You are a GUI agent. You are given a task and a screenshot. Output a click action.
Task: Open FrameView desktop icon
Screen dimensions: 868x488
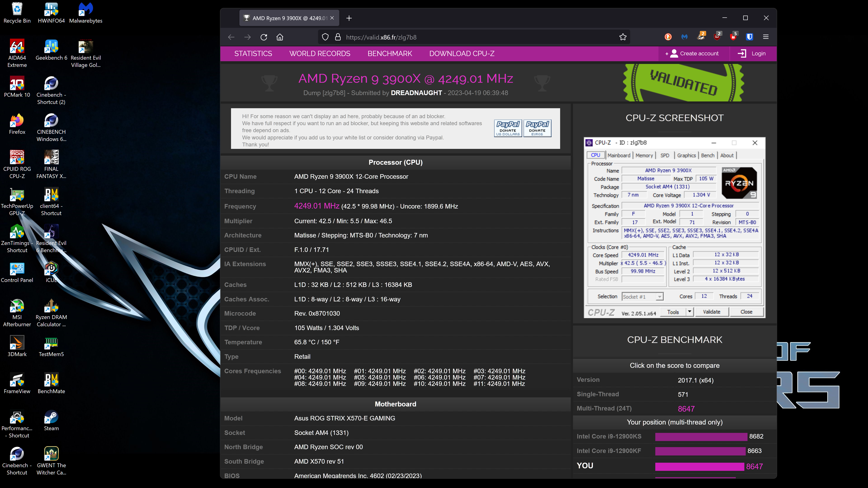point(17,383)
